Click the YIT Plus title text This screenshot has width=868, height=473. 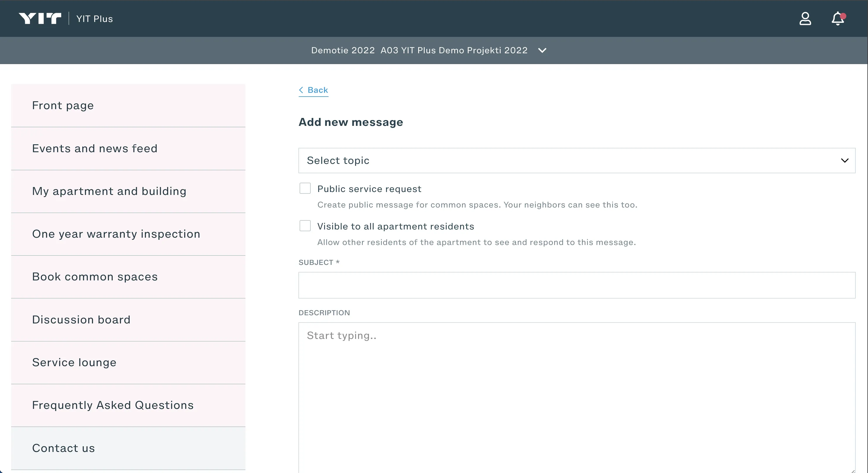tap(94, 19)
